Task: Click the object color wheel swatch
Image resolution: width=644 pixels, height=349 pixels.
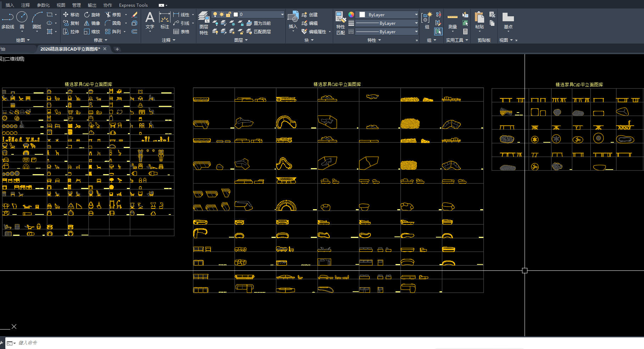Action: (351, 15)
